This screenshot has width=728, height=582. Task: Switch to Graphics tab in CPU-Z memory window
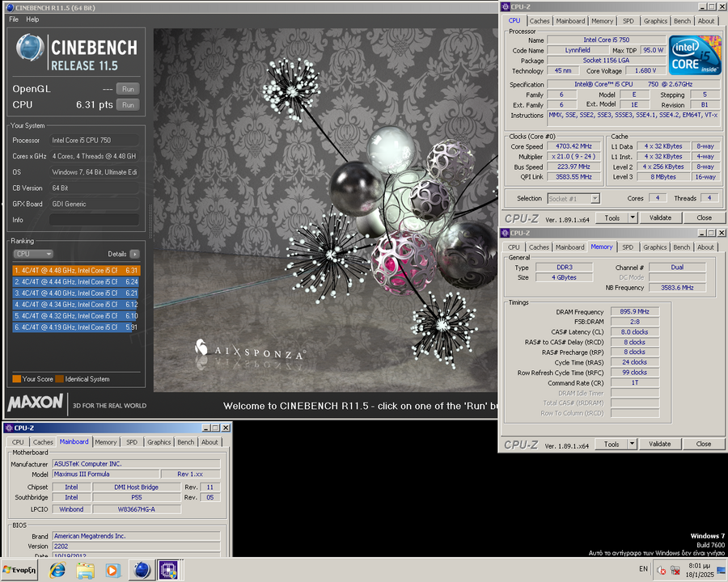[x=654, y=247]
